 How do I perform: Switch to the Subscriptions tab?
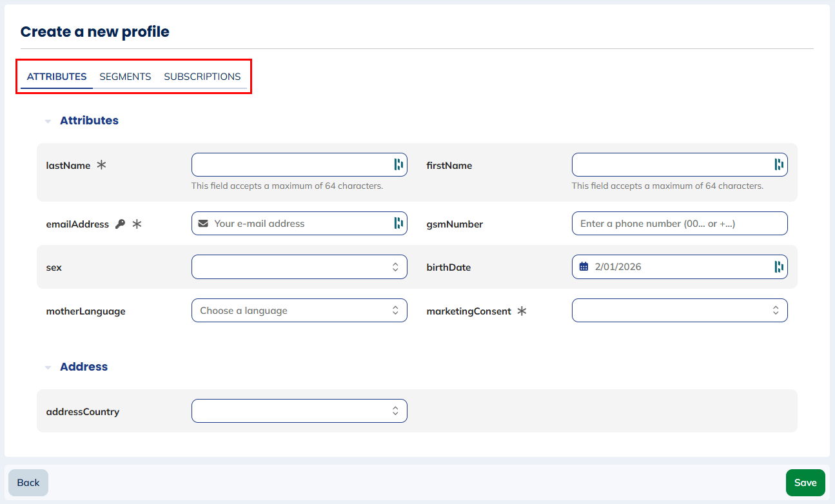(202, 77)
